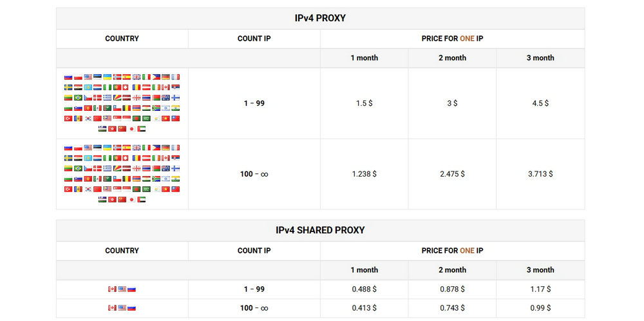This screenshot has height=321, width=644.
Task: Click the Philippines flag in IPv4 Proxy 100–∞ row
Action: (156, 148)
